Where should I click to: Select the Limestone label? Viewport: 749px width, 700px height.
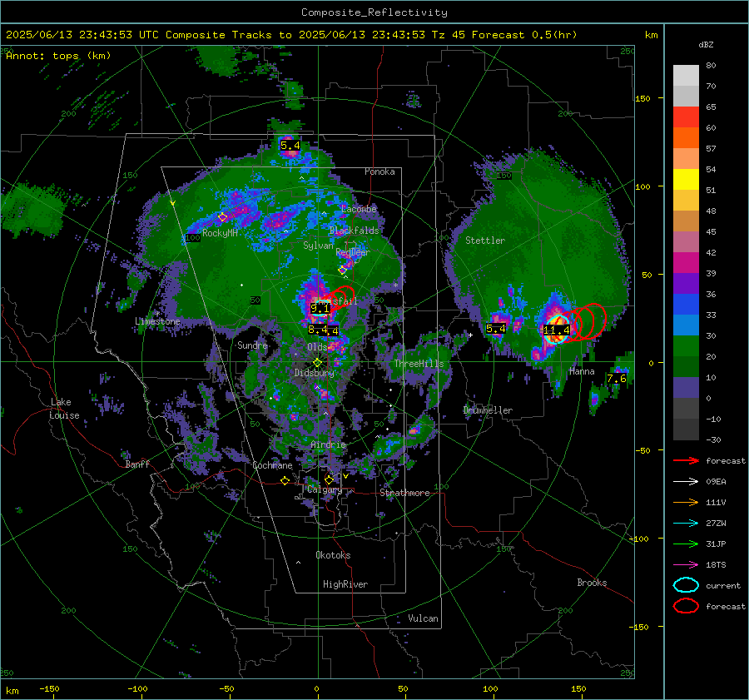pos(157,321)
